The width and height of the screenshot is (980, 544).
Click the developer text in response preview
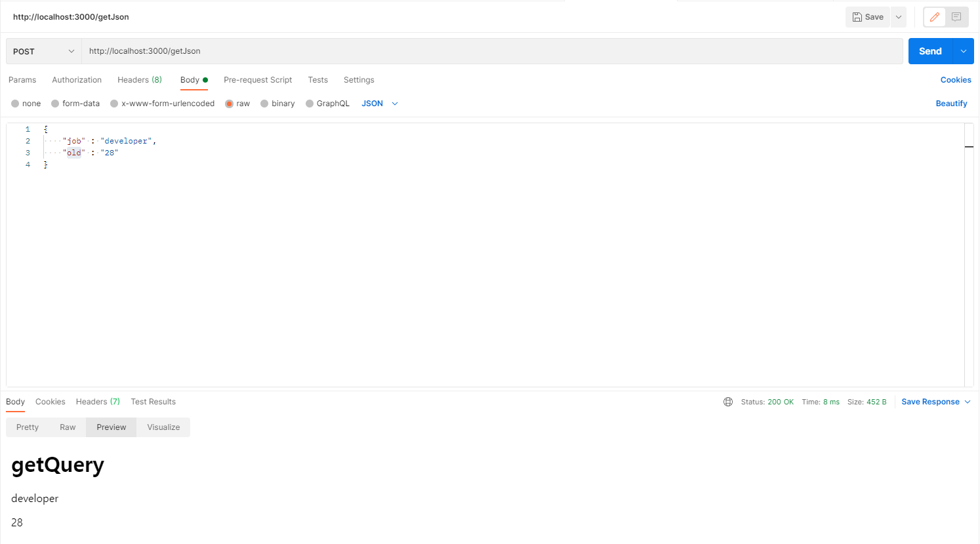35,499
